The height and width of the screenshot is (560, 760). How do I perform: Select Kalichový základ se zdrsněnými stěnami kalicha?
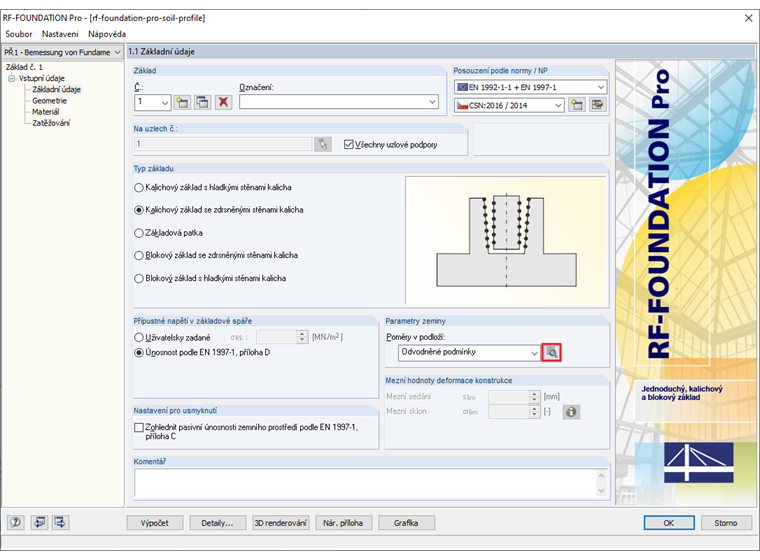(139, 210)
